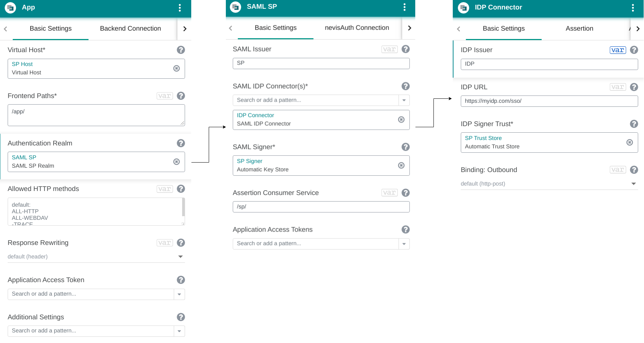Disable var for IDP Issuer
Viewport: 644px width, 343px height.
(618, 50)
